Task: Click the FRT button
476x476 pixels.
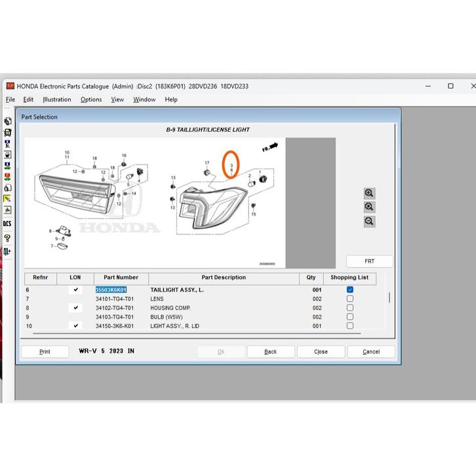Action: [x=370, y=262]
